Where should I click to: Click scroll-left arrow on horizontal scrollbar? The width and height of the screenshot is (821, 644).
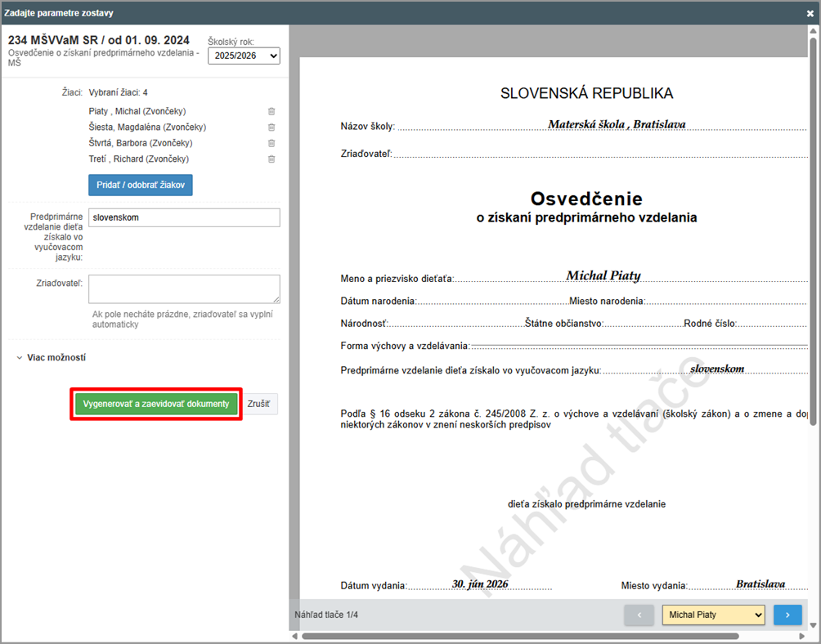pyautogui.click(x=294, y=636)
